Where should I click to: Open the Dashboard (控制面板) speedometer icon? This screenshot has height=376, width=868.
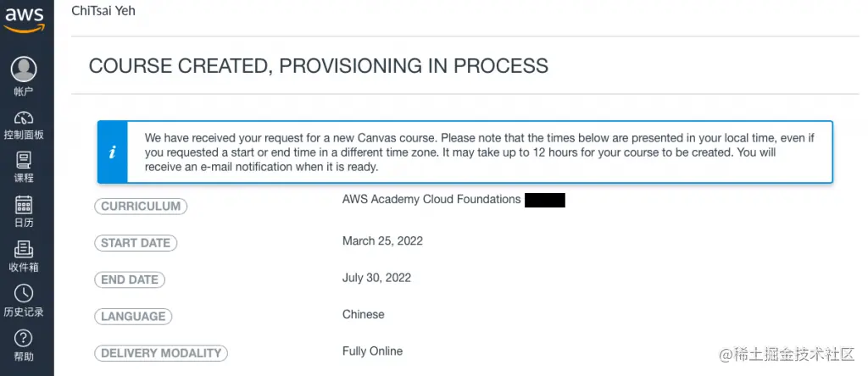coord(24,117)
